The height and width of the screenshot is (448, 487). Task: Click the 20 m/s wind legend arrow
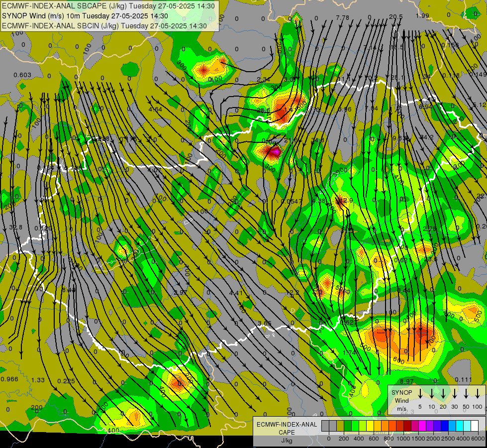click(443, 394)
